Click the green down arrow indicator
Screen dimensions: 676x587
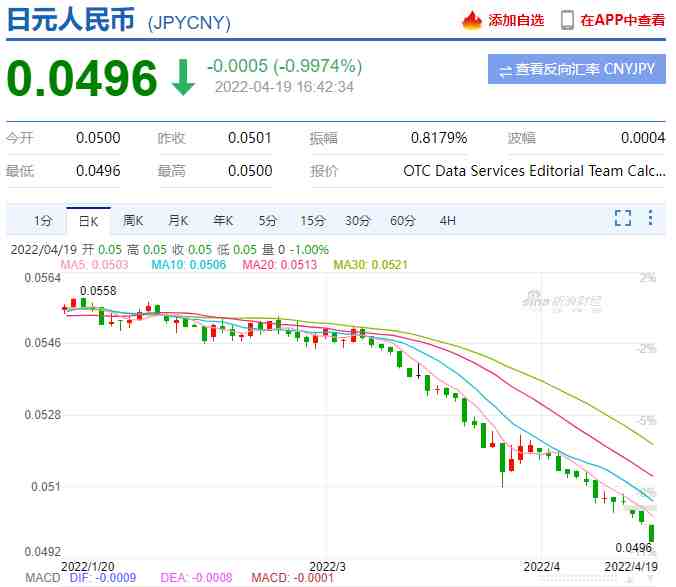point(183,78)
